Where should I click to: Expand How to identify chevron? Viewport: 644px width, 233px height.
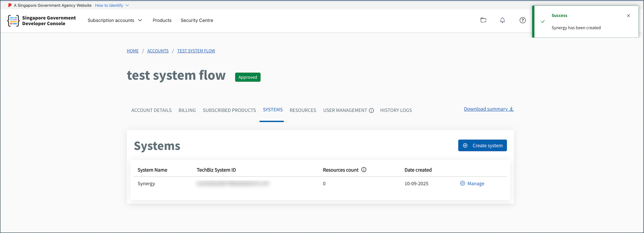pyautogui.click(x=127, y=5)
